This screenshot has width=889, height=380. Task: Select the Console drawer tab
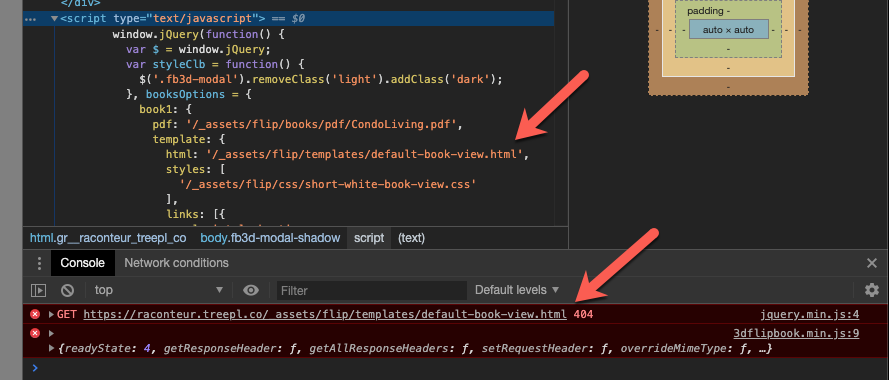tap(83, 263)
